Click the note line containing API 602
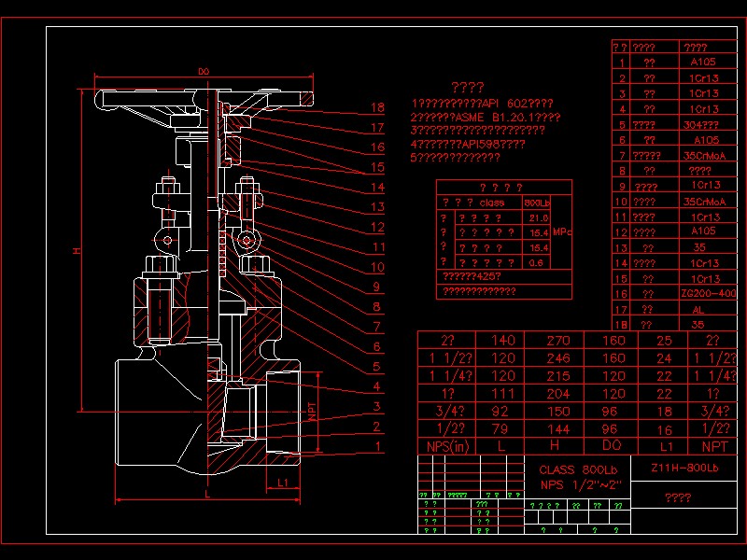This screenshot has height=560, width=747. click(482, 104)
